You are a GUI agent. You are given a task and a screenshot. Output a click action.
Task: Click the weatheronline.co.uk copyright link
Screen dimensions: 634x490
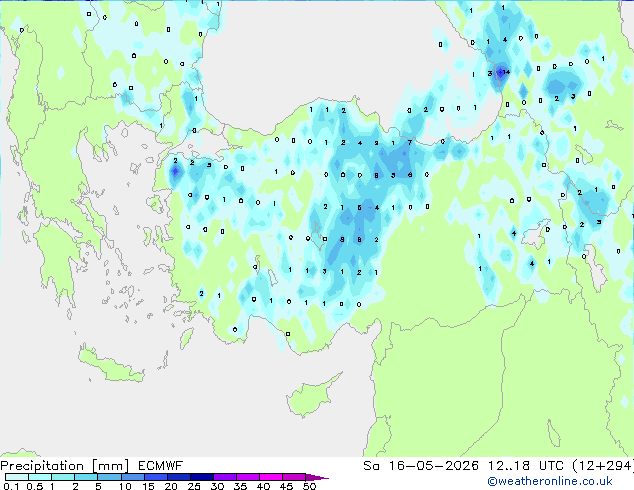point(550,481)
